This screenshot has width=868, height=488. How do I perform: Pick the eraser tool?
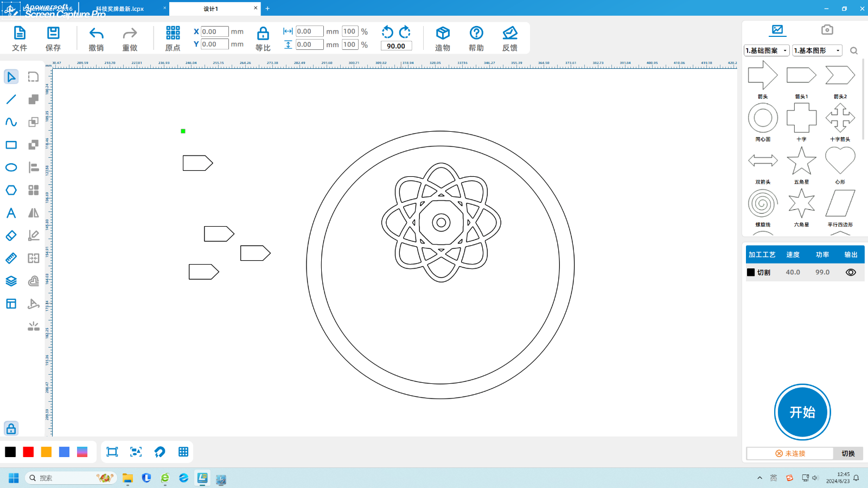tap(11, 236)
